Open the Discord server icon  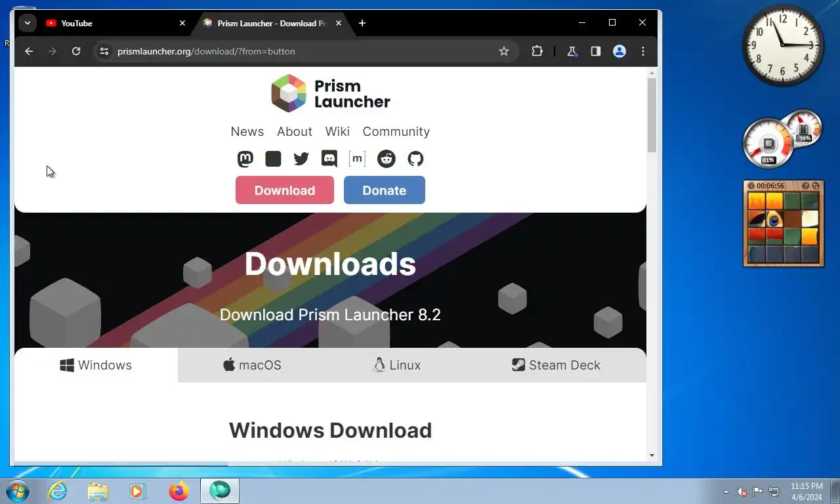[x=329, y=159]
